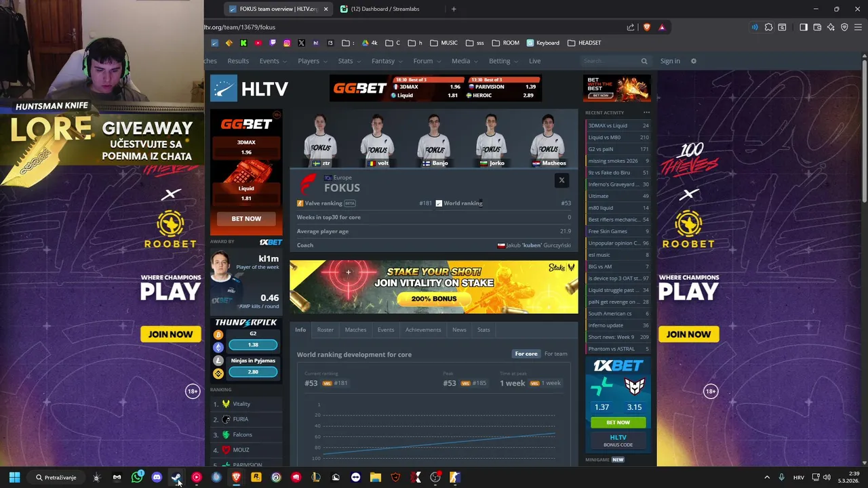868x488 pixels.
Task: Toggle the browser sidebar panel icon
Action: 804,27
